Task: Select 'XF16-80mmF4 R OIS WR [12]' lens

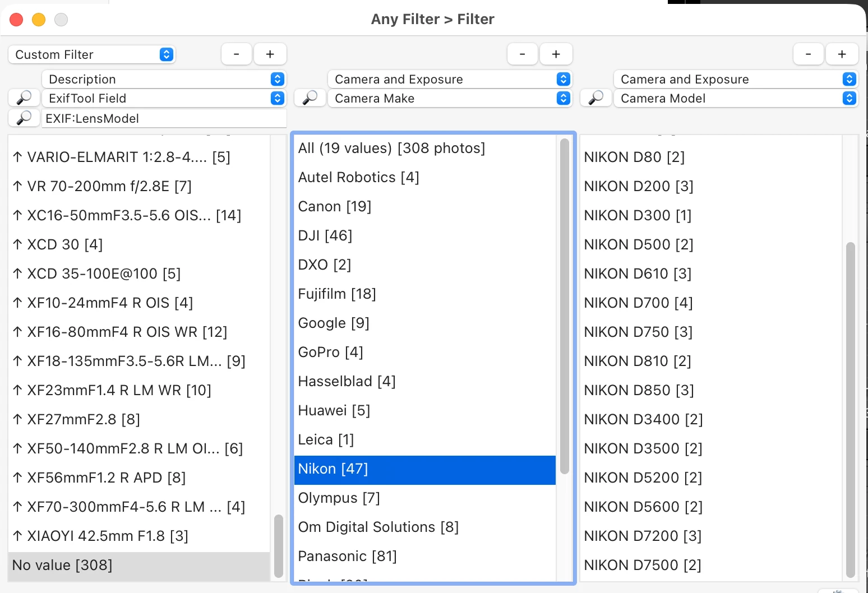Action: [139, 332]
